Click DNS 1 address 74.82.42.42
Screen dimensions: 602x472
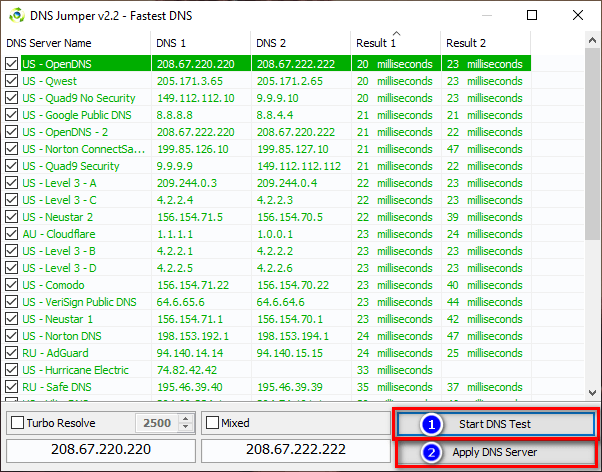(x=187, y=370)
